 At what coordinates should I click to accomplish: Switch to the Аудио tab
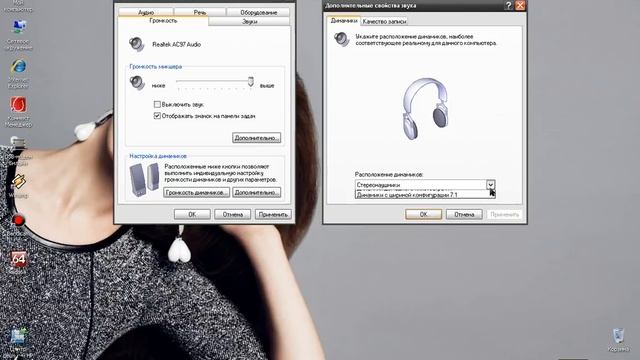[146, 12]
